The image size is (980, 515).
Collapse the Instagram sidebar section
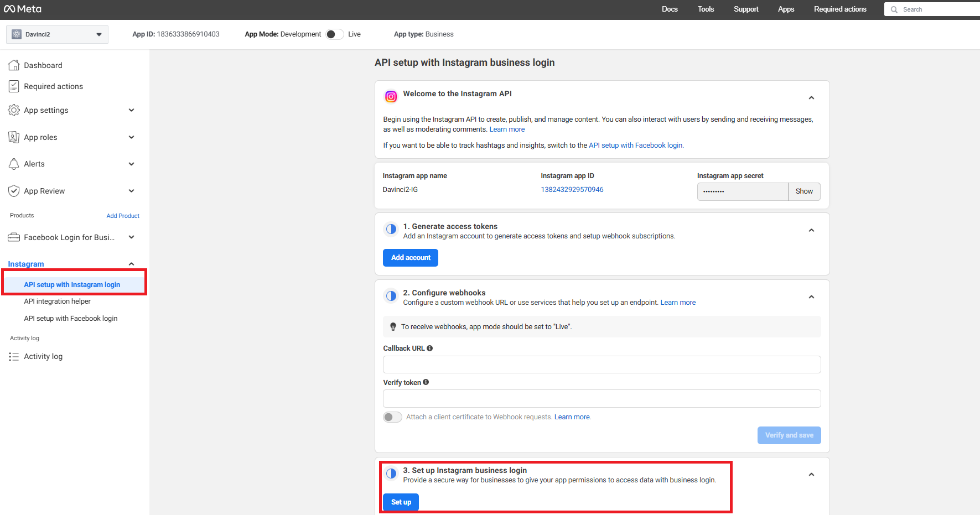[x=132, y=264]
